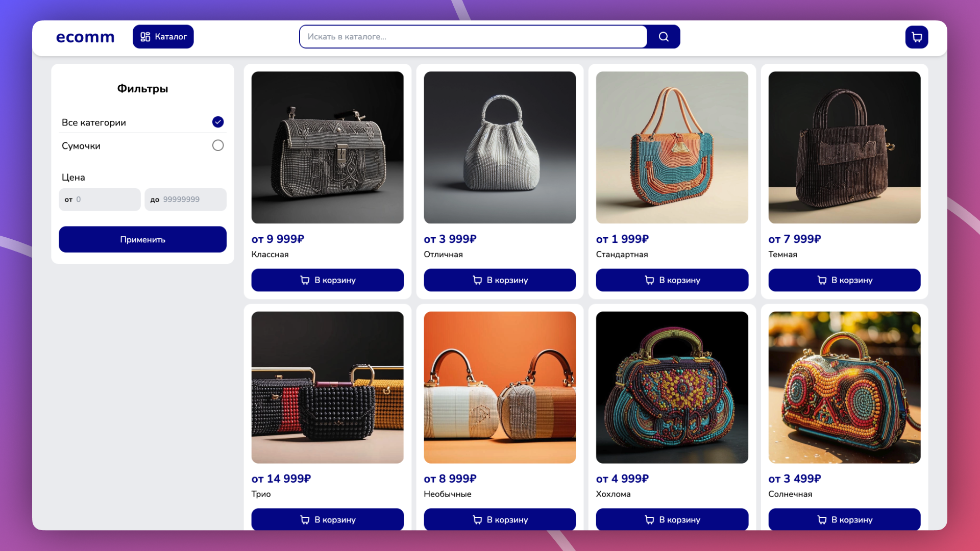
Task: Click the catalog search input field
Action: tap(473, 37)
